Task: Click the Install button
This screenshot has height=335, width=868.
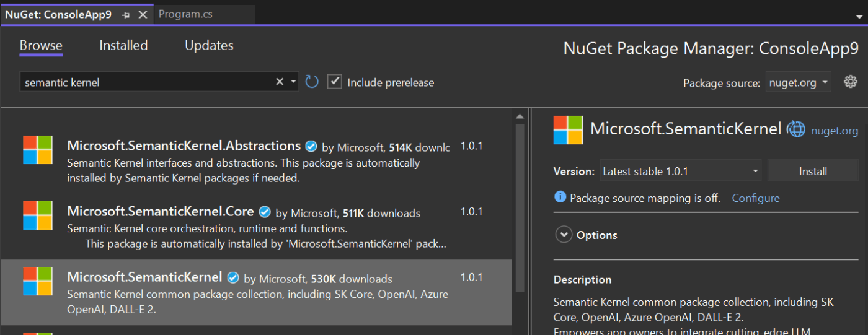Action: click(x=813, y=172)
